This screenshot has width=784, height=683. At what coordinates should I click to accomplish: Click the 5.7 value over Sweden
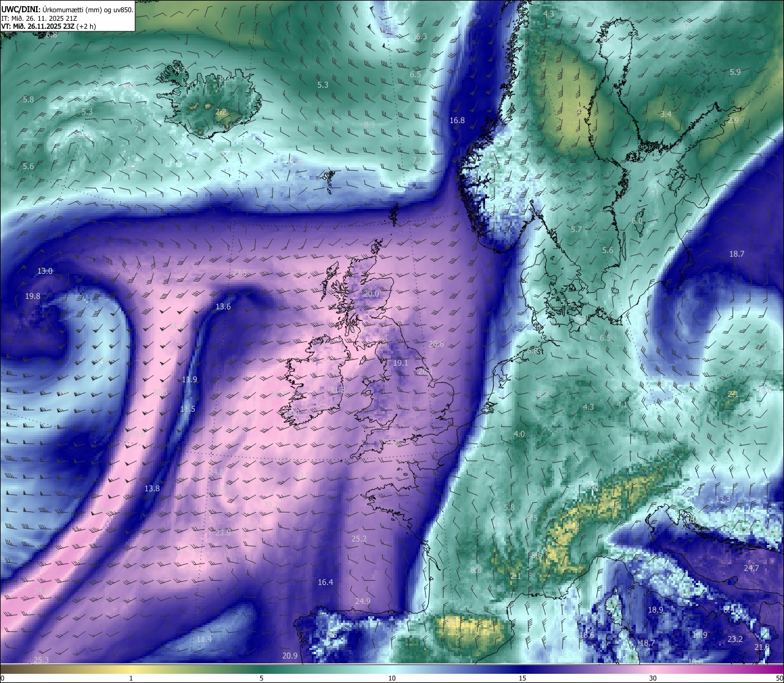576,229
